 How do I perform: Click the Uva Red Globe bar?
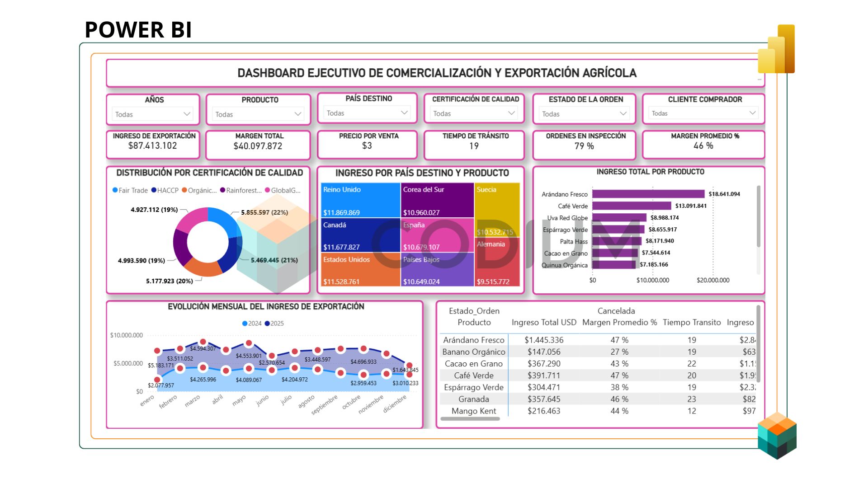click(619, 217)
